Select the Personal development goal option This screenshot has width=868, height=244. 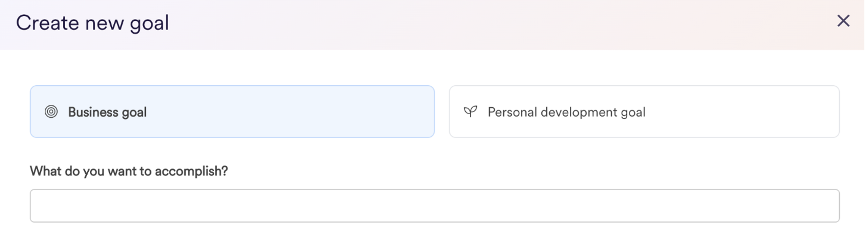[x=644, y=112]
